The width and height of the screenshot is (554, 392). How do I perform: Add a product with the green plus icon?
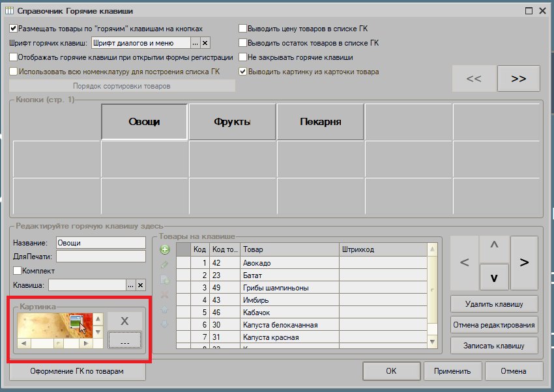(165, 250)
